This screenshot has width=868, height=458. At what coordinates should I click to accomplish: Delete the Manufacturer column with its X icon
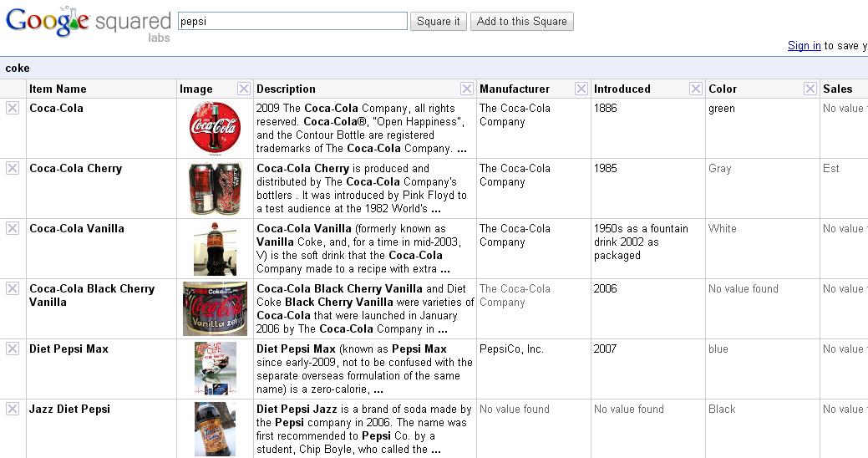[581, 89]
